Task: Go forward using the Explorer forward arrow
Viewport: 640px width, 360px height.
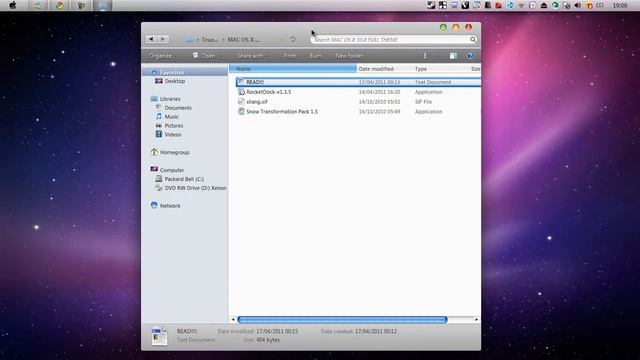Action: pos(163,39)
